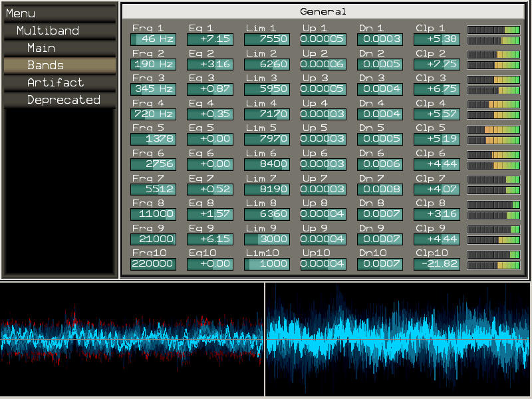Screen dimensions: 532x399
Task: Click the lower level meter beside Clp10
Action: [493, 265]
